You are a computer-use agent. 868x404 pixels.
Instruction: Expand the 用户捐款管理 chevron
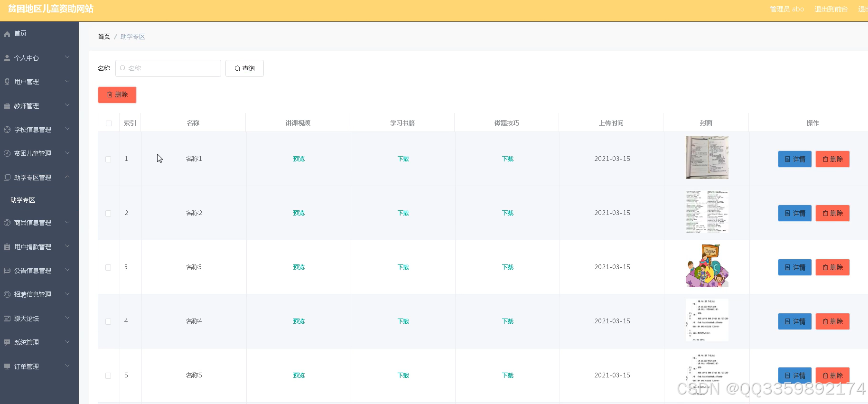click(67, 246)
